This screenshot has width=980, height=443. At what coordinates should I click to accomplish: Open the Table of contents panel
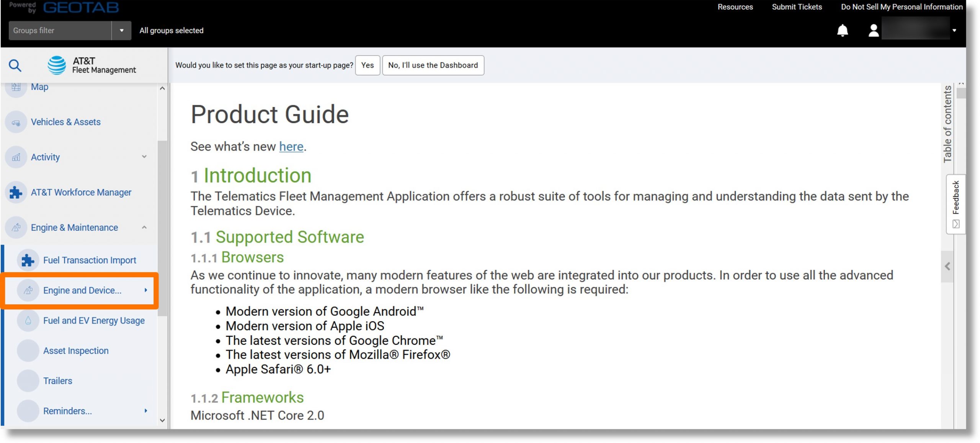click(x=947, y=124)
